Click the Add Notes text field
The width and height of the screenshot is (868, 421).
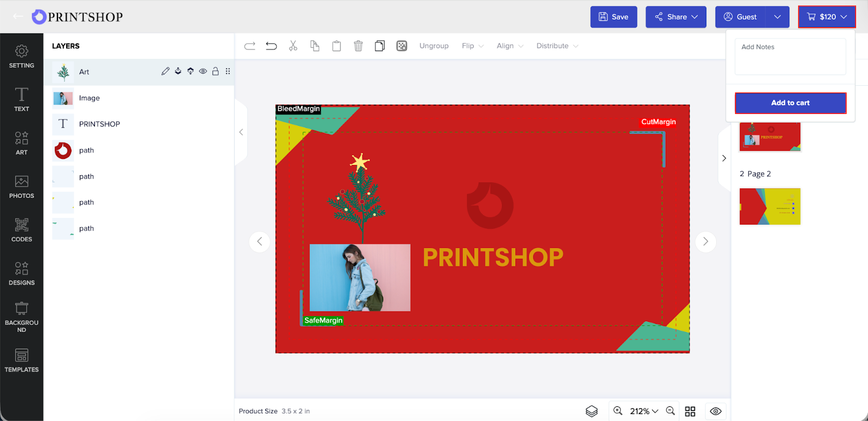[790, 56]
